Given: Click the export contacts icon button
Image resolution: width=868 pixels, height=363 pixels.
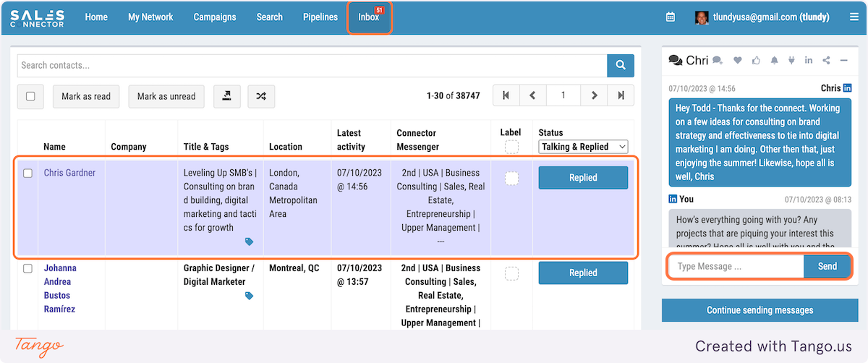Looking at the screenshot, I should [x=226, y=96].
